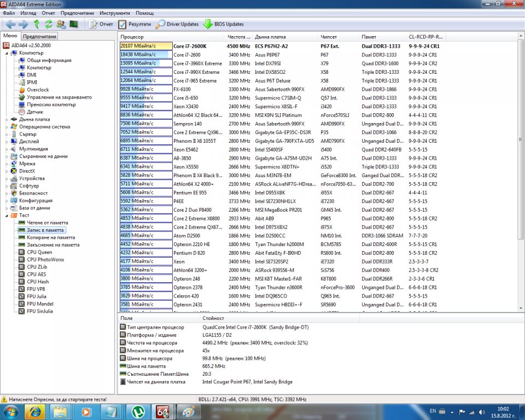Viewport: 525px width, 420px height.
Task: Collapse the Тест tree node
Action: (7, 215)
